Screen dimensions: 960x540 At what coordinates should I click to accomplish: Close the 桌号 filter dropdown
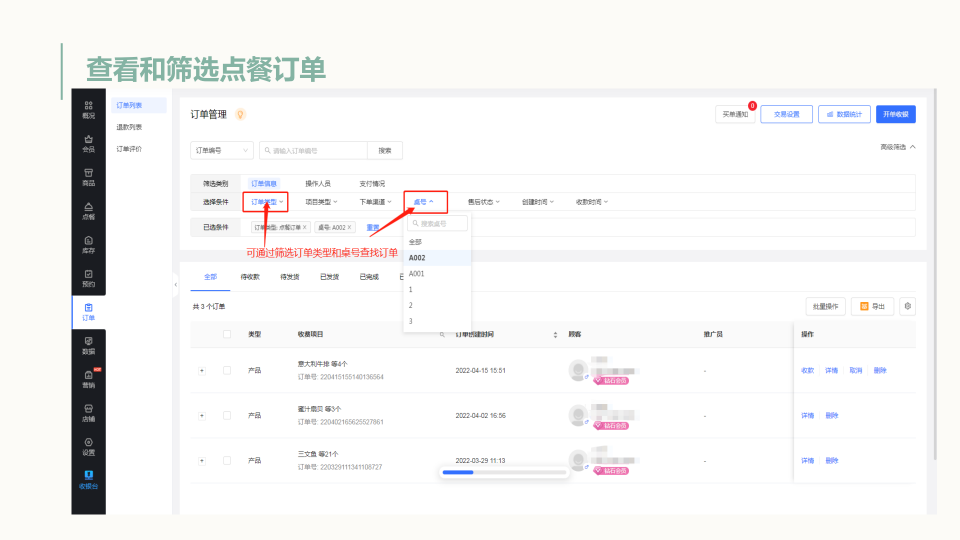point(424,202)
